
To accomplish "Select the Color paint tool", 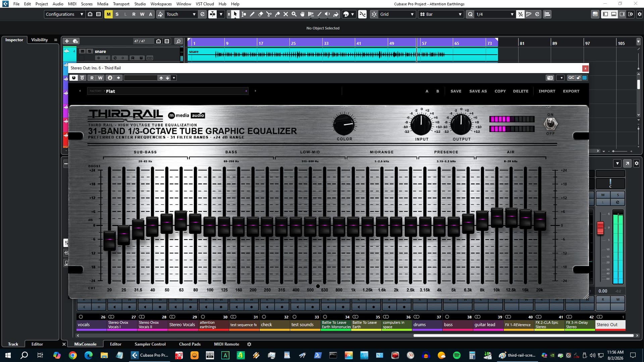I will [336, 14].
